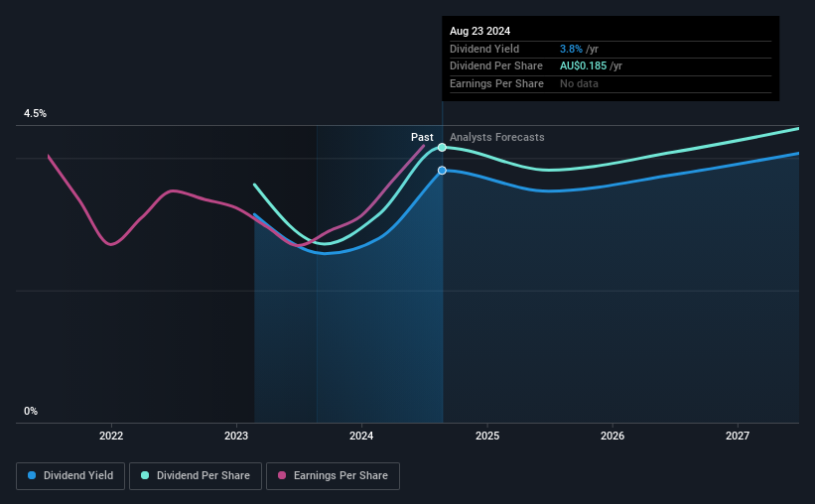Click the AU$0.185 dividend per share value

coord(583,66)
